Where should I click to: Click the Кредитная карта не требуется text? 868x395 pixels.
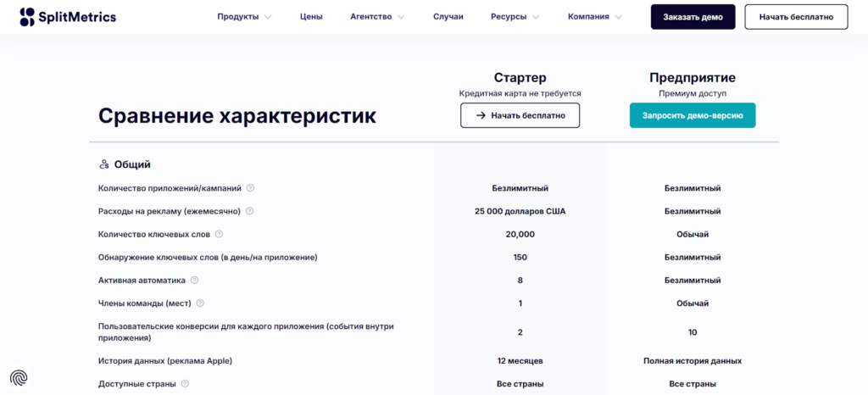point(520,93)
